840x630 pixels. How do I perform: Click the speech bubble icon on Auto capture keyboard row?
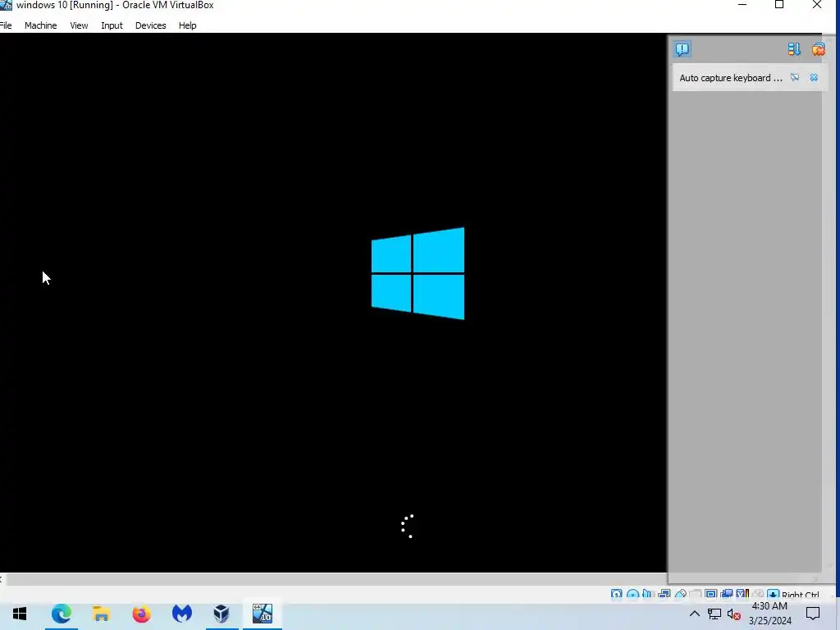[795, 78]
